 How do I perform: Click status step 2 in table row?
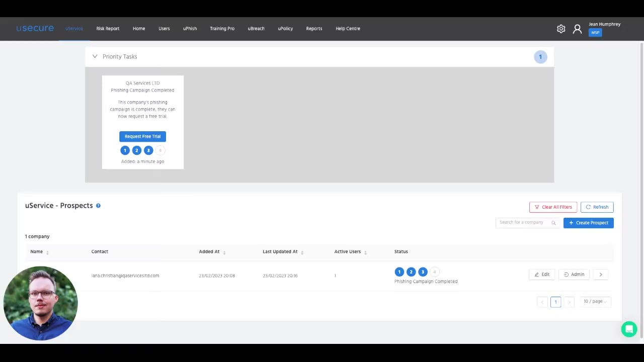tap(411, 272)
